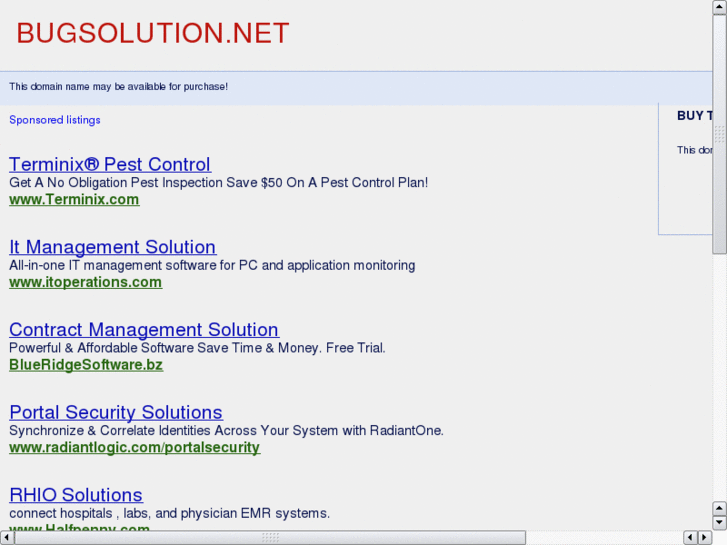The width and height of the screenshot is (727, 545).
Task: Open Portal Security Solutions listing
Action: [x=116, y=412]
